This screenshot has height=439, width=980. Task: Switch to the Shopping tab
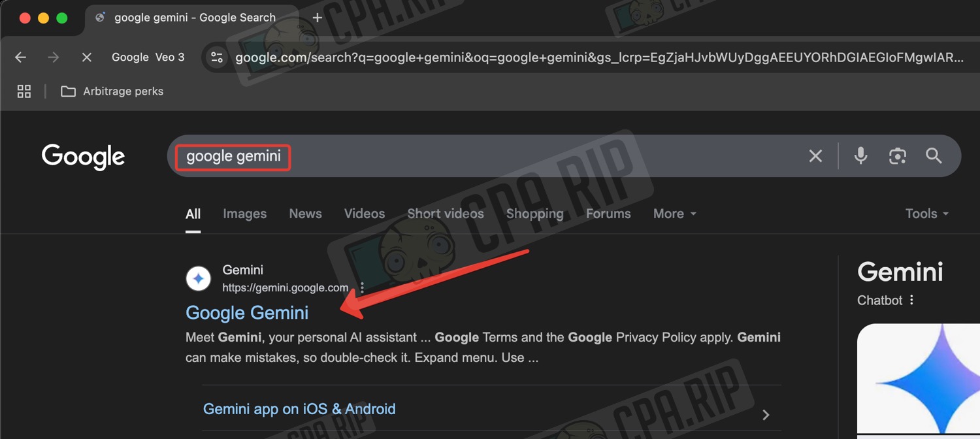pyautogui.click(x=534, y=214)
